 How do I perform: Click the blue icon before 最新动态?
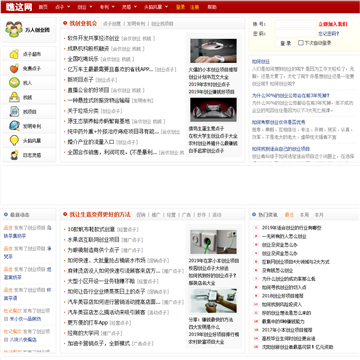click(x=6, y=215)
